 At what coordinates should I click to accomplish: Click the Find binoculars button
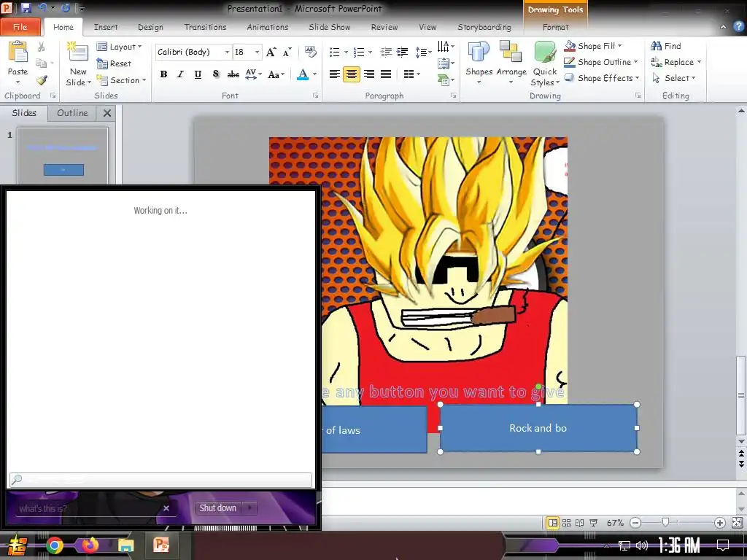[666, 46]
